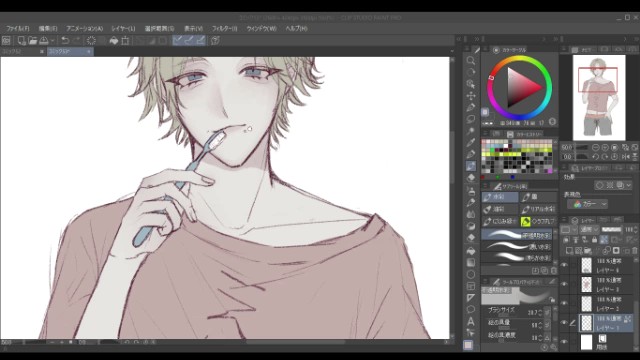Open the アニメーション(A) menu
640x360 pixels.
[x=84, y=29]
